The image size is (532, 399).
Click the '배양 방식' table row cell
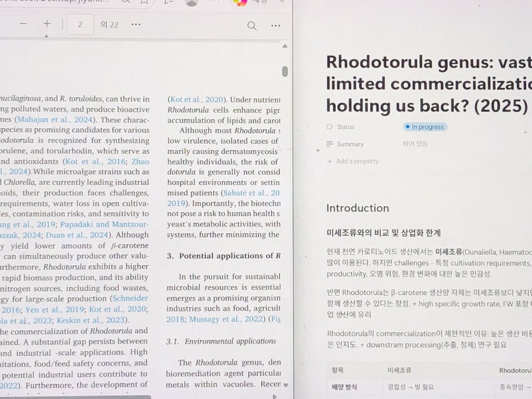point(344,387)
